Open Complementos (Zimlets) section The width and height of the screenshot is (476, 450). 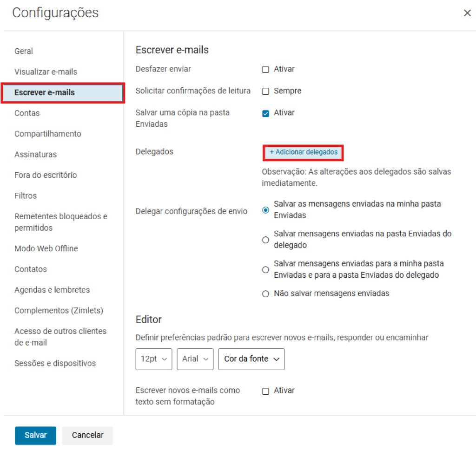pos(59,310)
